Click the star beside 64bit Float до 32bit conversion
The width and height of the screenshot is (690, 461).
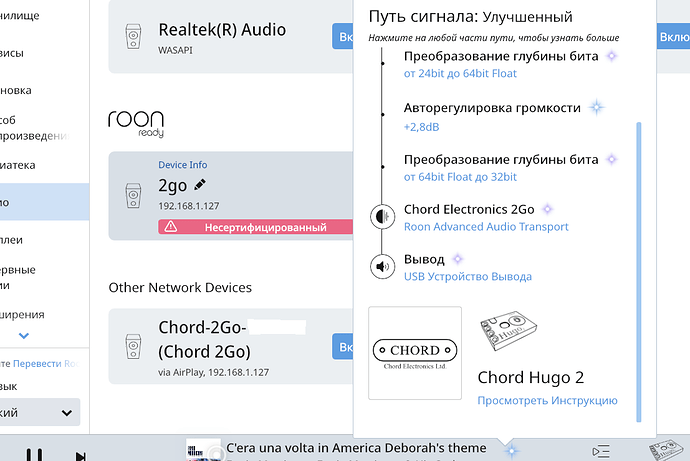pos(612,159)
